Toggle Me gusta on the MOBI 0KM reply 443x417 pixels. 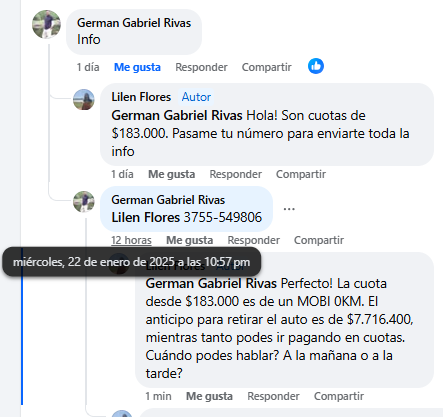click(x=209, y=396)
